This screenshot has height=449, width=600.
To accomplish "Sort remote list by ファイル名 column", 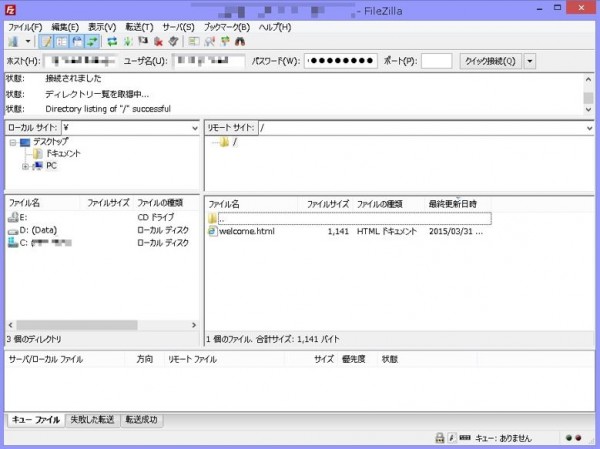I will pos(252,204).
